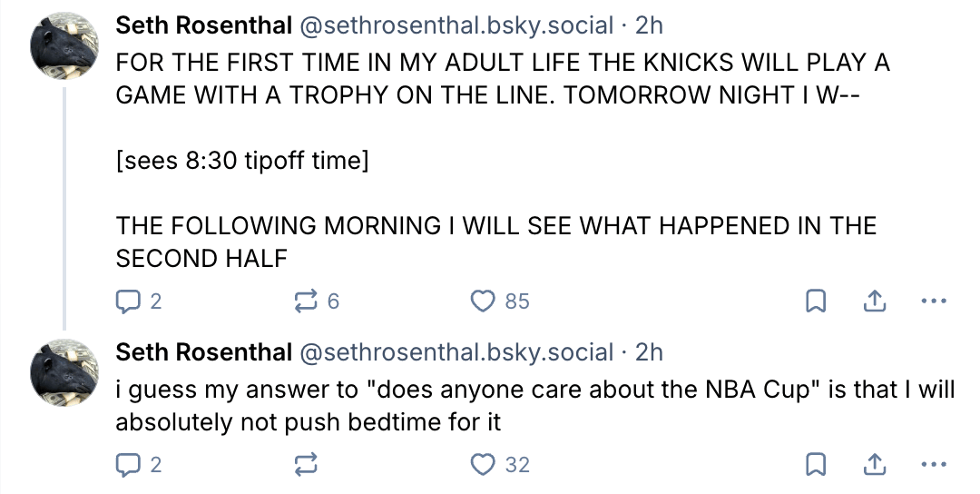Open Seth Rosenthal name link on second post
Viewport: 980px width, 494px height.
click(x=204, y=351)
